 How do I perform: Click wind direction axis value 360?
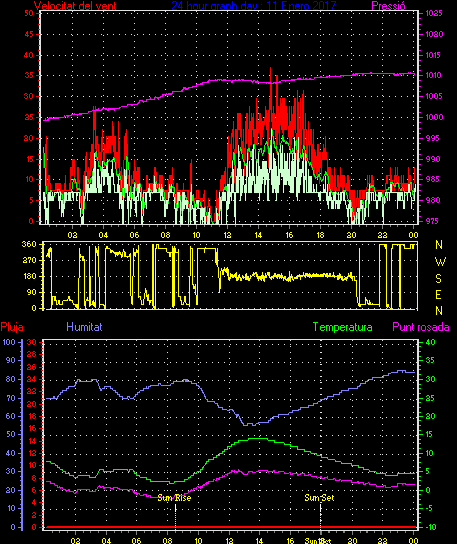(29, 244)
